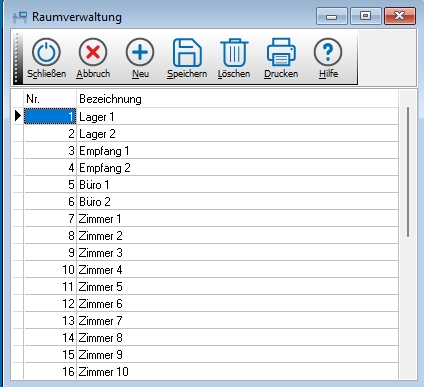Click the vertical scrollbar thumb

click(x=408, y=172)
